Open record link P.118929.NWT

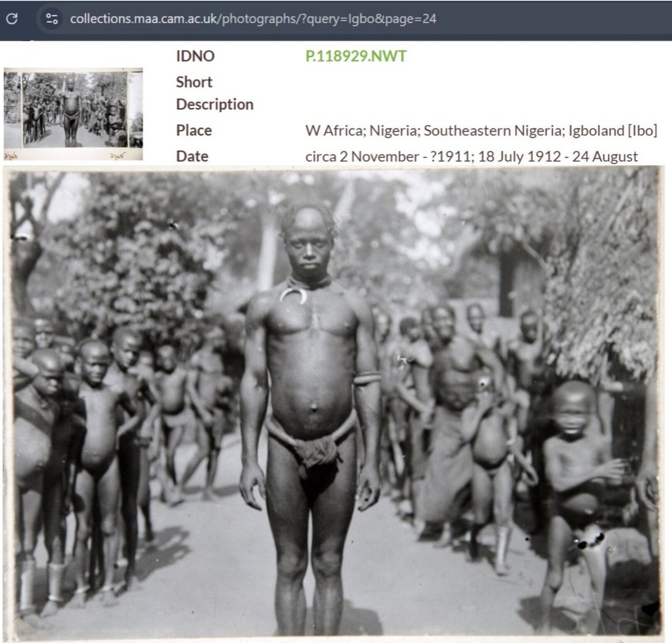356,56
